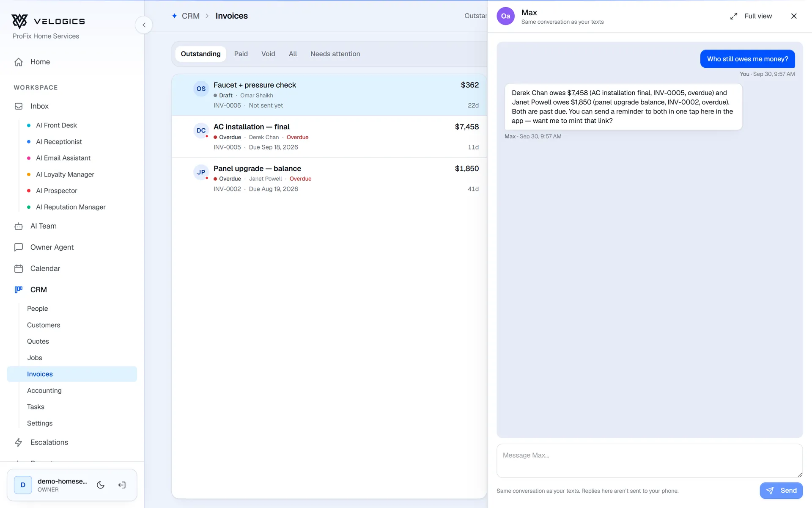Open CRM Settings
812x508 pixels.
(40, 423)
